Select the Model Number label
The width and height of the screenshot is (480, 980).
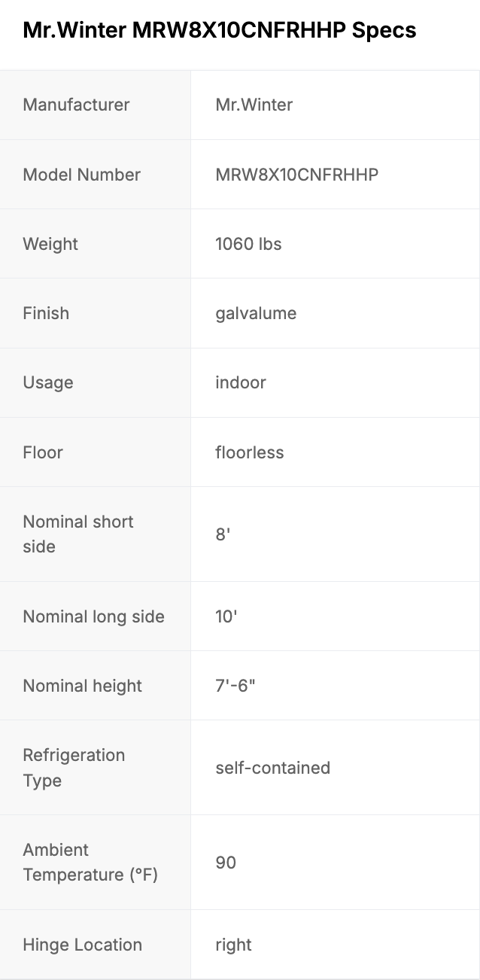pos(82,175)
